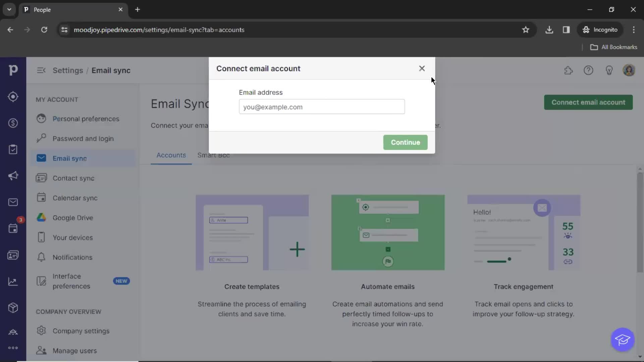This screenshot has width=644, height=362.
Task: Switch to the Smart Bcc tab
Action: [214, 155]
